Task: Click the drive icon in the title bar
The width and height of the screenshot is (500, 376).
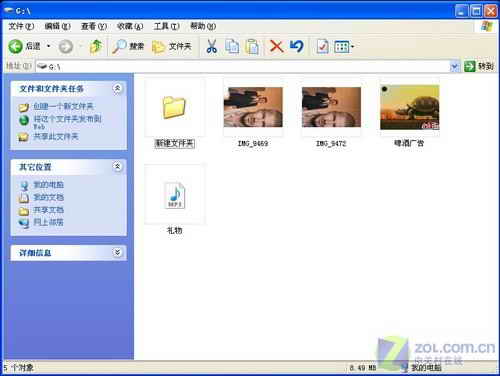Action: (x=8, y=11)
